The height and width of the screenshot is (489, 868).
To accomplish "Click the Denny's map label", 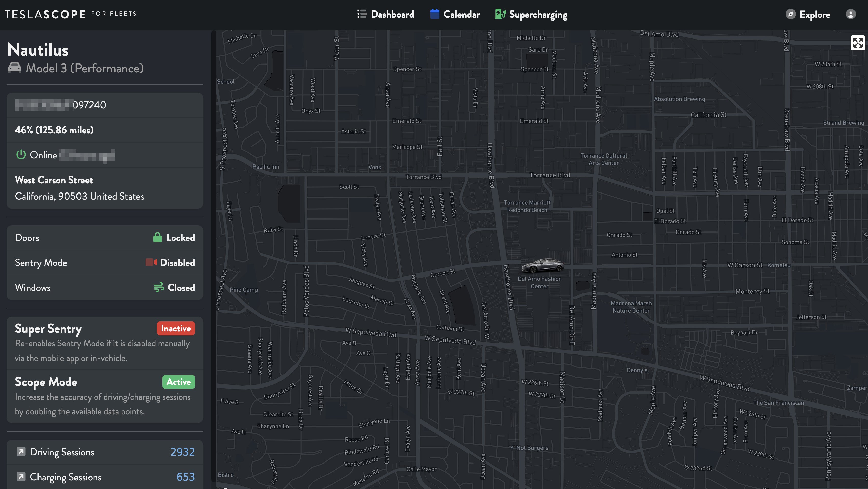I will tap(637, 370).
